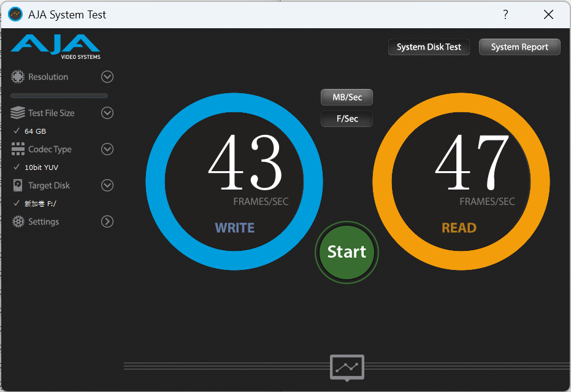Viewport: 571px width, 392px height.
Task: Click the Settings gear icon
Action: [18, 221]
